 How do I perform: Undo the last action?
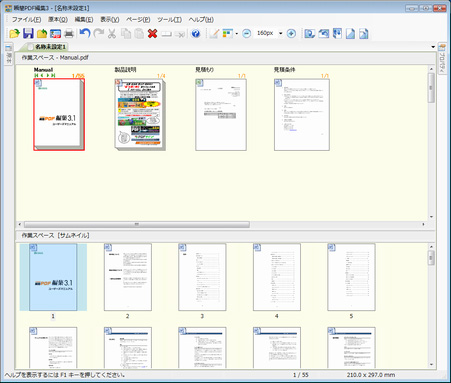85,33
